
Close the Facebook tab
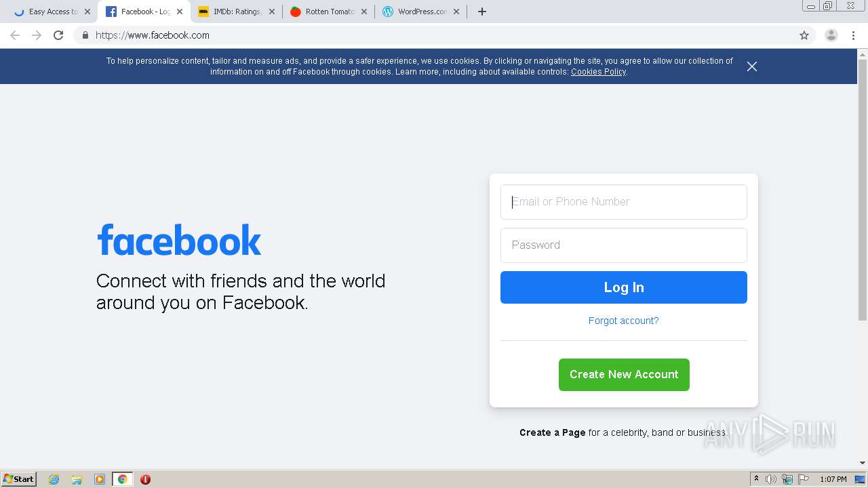[180, 12]
